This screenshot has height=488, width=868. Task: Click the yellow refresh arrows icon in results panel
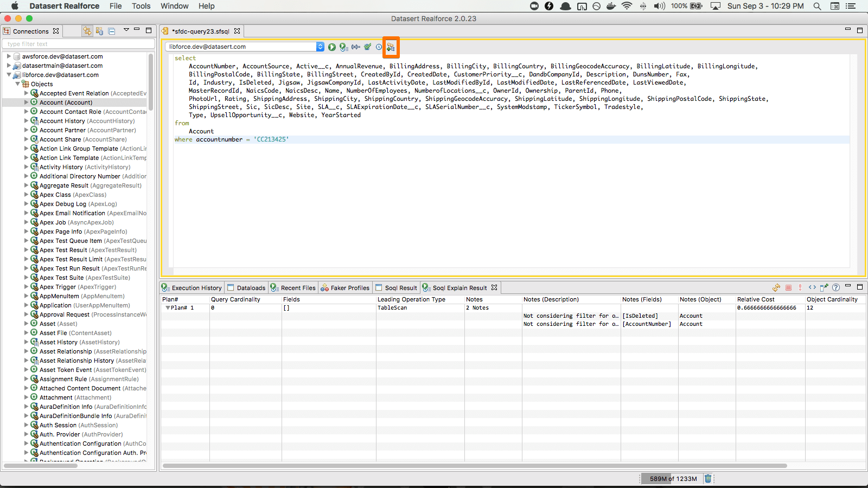coord(776,288)
